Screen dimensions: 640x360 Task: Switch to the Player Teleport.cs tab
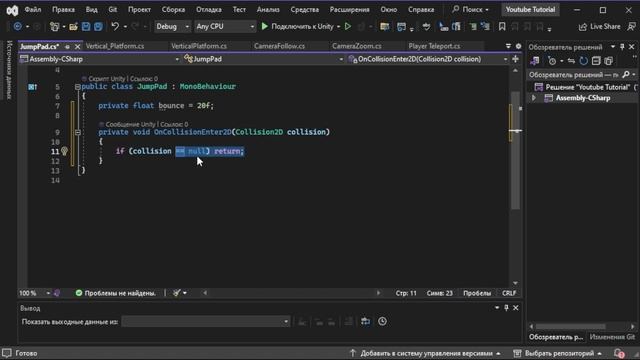click(434, 46)
